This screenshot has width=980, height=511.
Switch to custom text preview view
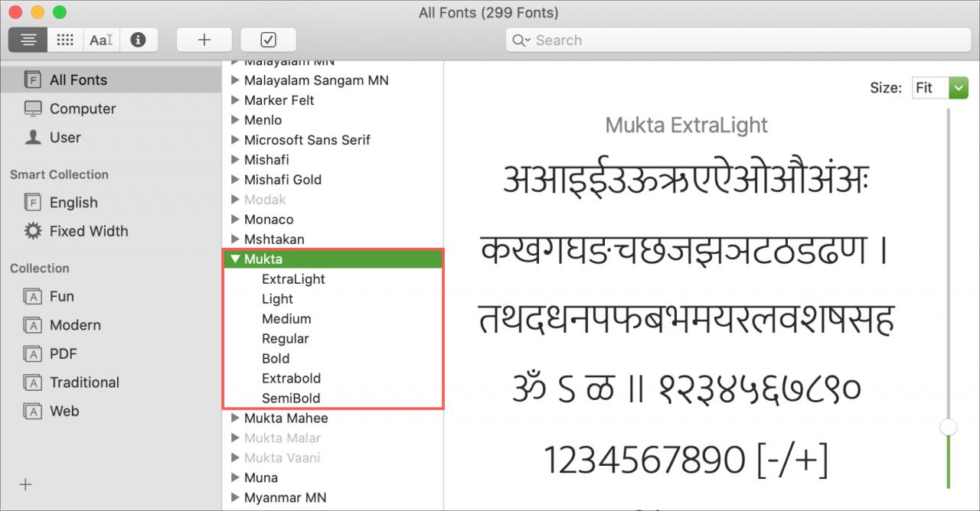[101, 40]
